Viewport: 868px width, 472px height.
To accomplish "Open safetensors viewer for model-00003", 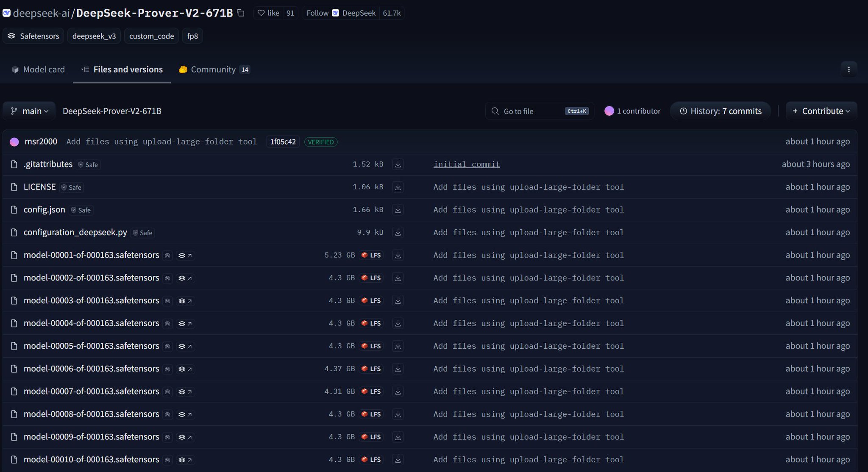I will click(185, 301).
